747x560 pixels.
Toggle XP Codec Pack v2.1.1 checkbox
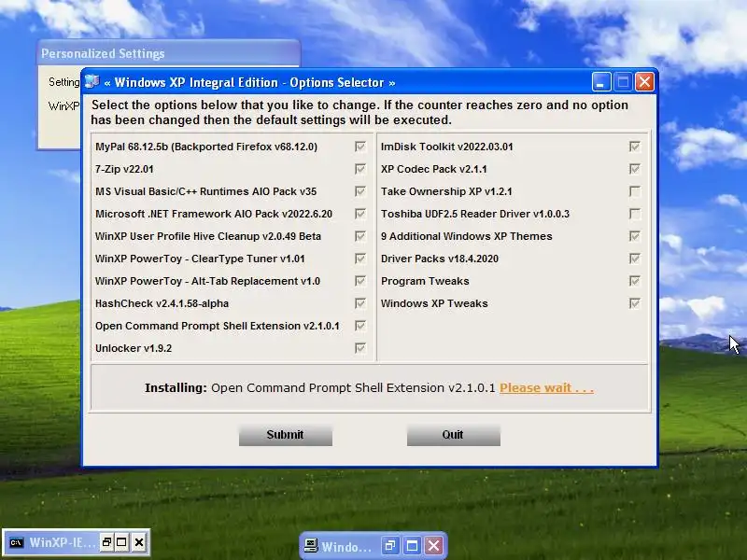[635, 169]
